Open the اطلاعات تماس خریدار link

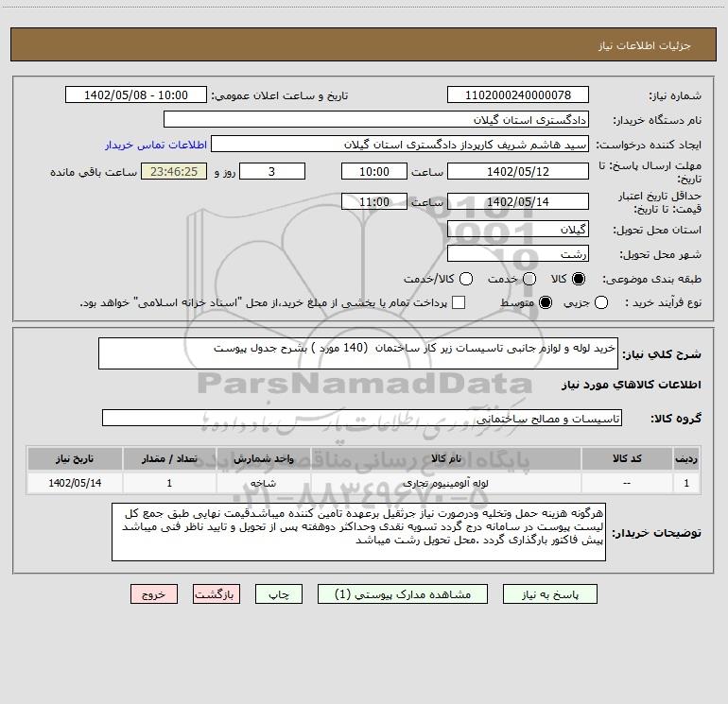(156, 145)
